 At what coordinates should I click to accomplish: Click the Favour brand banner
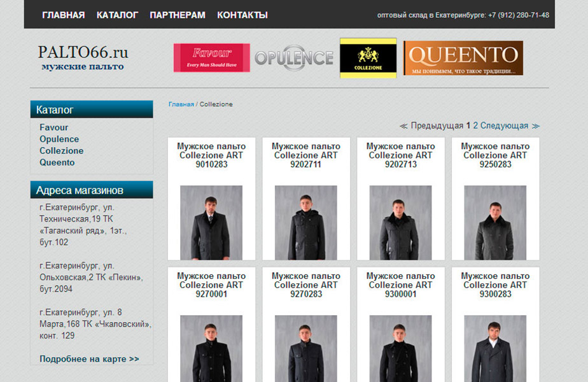211,58
